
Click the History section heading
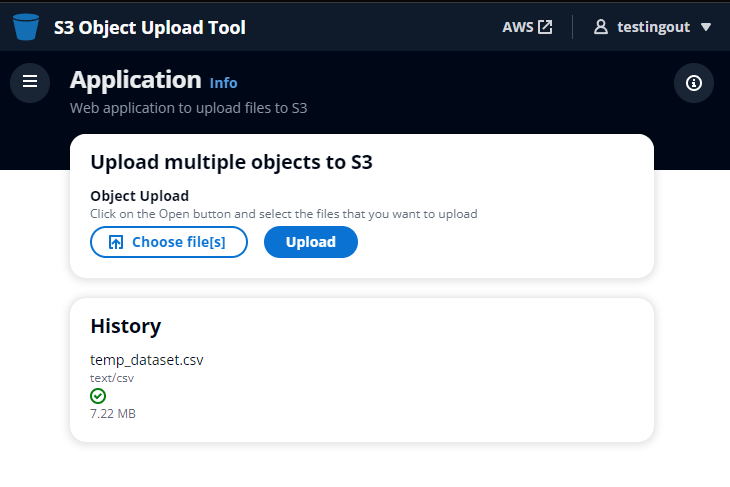(x=126, y=326)
